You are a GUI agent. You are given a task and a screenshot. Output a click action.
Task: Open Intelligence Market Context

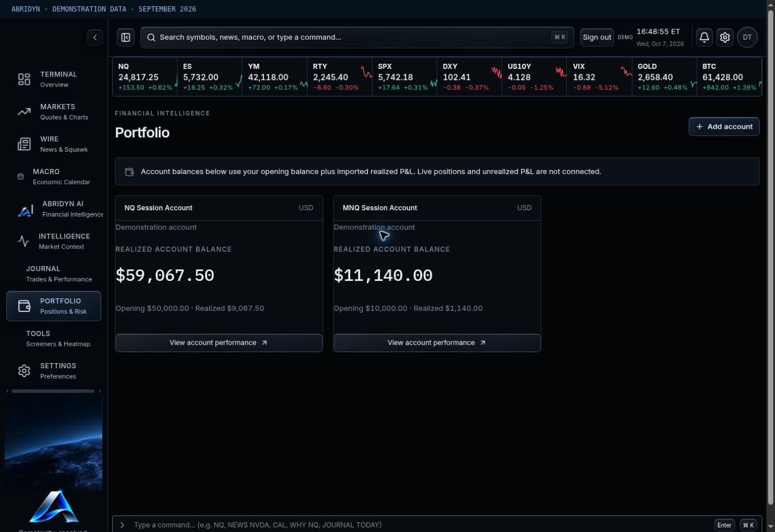coord(53,241)
